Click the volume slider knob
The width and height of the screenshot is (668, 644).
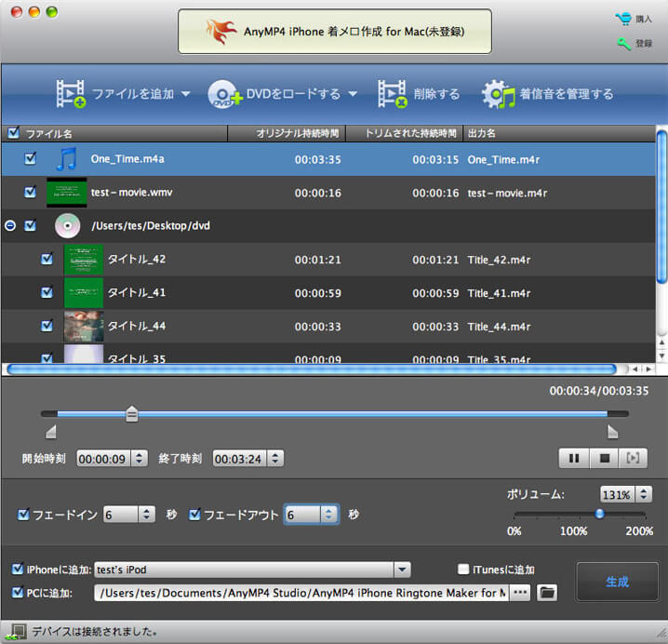pyautogui.click(x=600, y=514)
